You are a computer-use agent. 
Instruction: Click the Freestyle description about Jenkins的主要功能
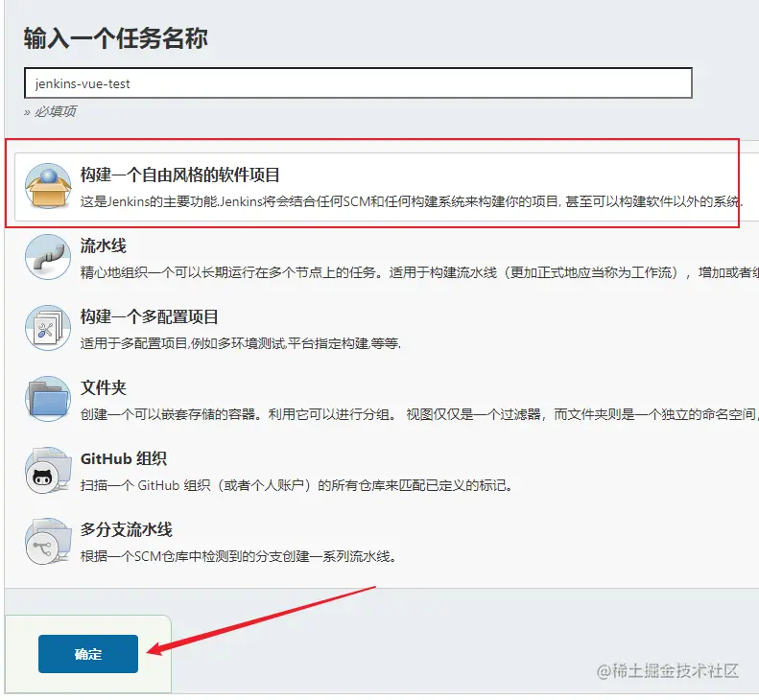(412, 201)
